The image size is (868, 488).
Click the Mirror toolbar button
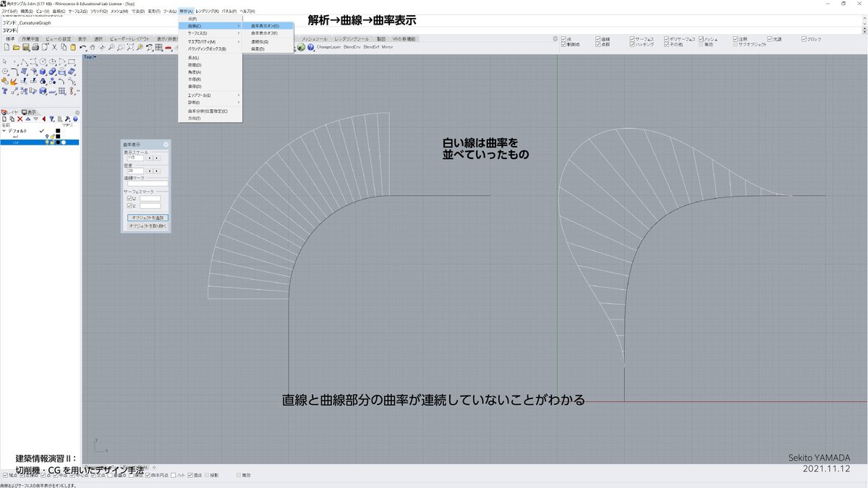pos(387,47)
